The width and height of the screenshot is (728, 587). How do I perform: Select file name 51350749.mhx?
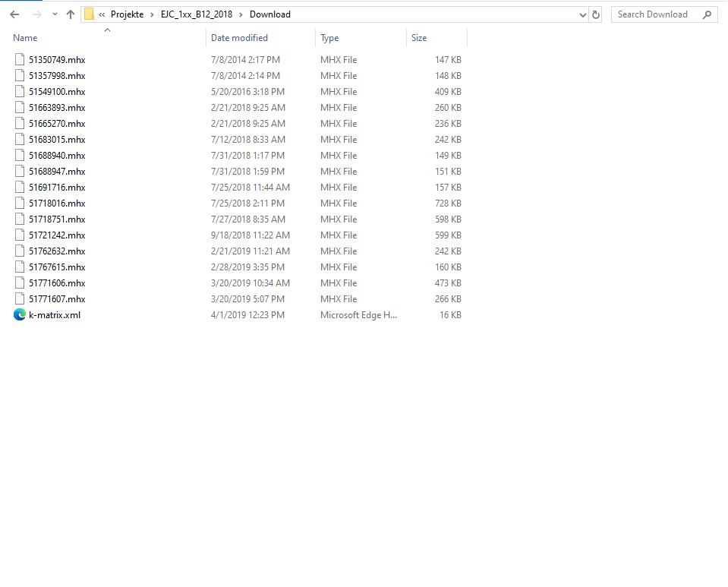click(x=57, y=60)
